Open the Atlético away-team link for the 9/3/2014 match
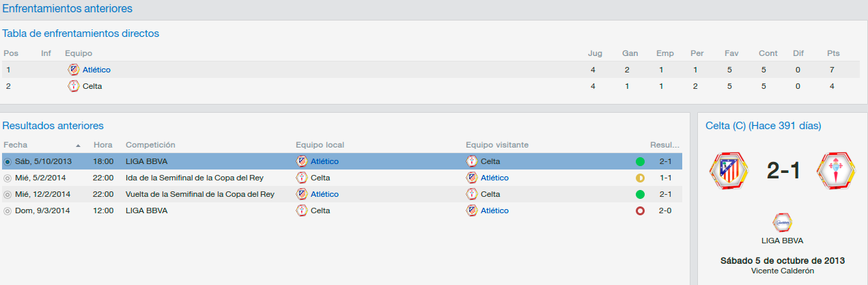 click(494, 211)
